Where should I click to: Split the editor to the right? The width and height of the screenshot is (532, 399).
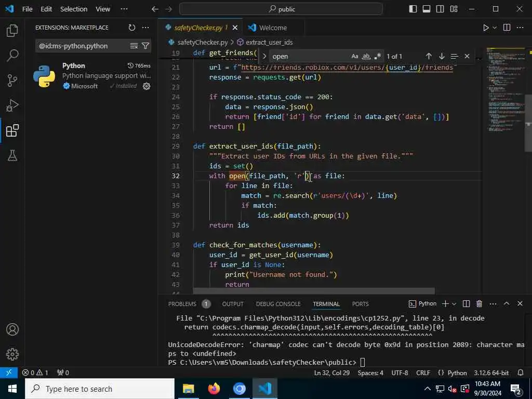coord(507,28)
